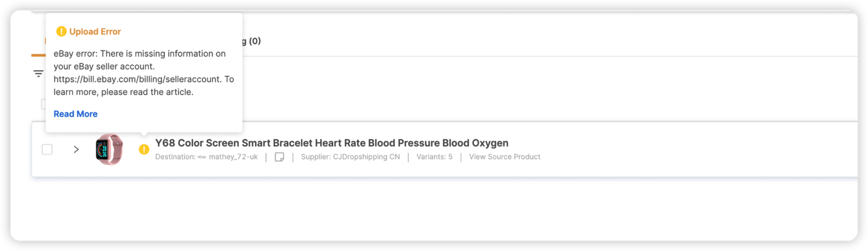The width and height of the screenshot is (868, 251).
Task: Switch to the tab ending with (0)
Action: click(251, 41)
